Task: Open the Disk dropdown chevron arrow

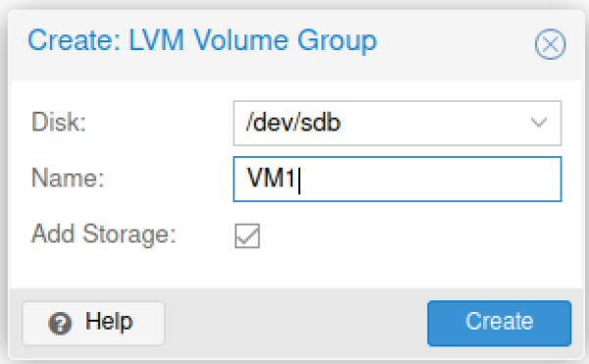Action: pos(538,123)
